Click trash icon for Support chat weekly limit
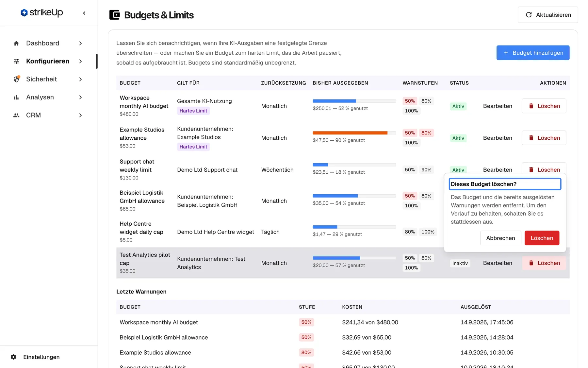This screenshot has width=588, height=368. click(531, 170)
